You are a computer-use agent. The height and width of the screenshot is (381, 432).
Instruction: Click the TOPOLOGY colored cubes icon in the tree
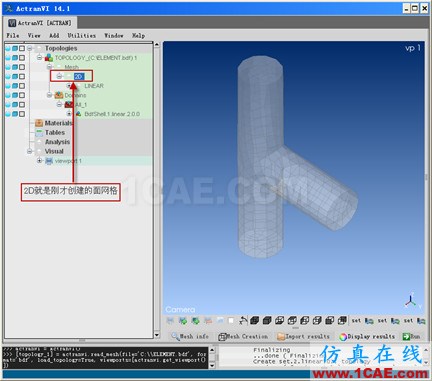tap(49, 58)
